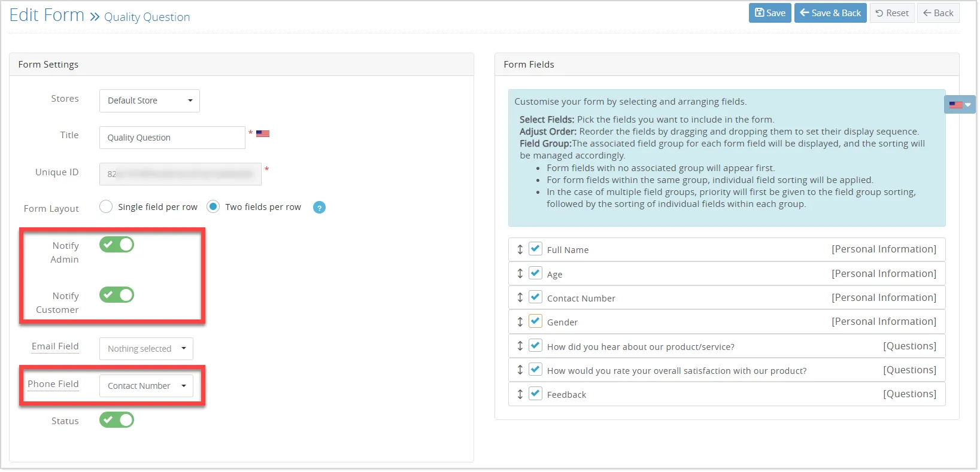Click the [Questions] tag on the Feedback row
The height and width of the screenshot is (472, 980).
(910, 394)
